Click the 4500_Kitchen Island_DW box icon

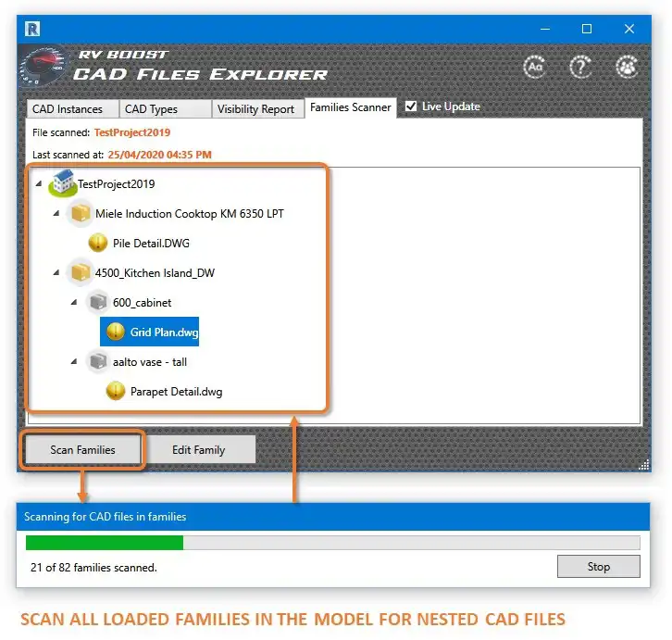pyautogui.click(x=81, y=272)
